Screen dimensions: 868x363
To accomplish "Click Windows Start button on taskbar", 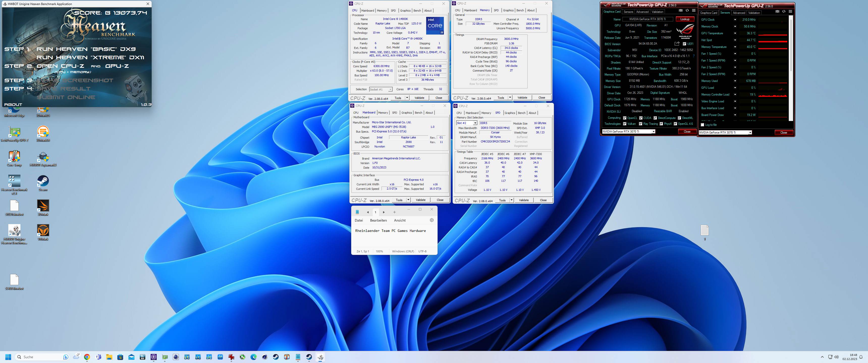I will pyautogui.click(x=8, y=357).
